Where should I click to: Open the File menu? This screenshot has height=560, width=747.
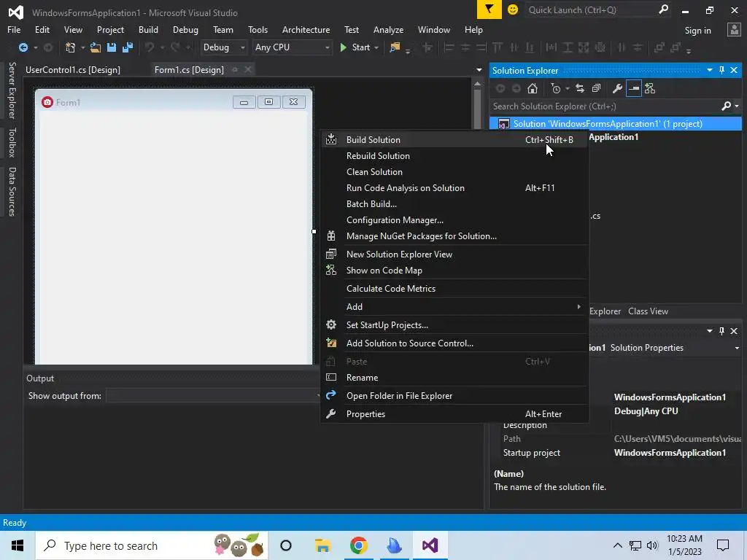click(14, 29)
